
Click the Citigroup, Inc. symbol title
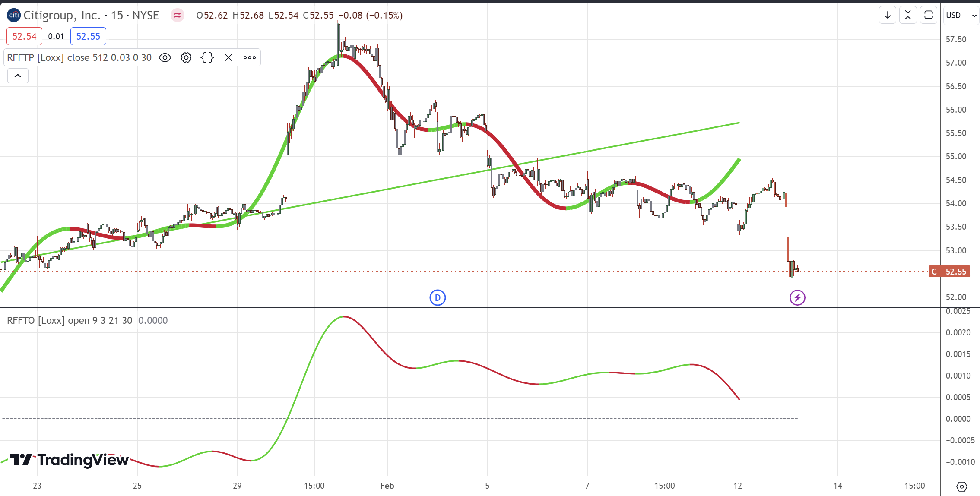point(62,16)
